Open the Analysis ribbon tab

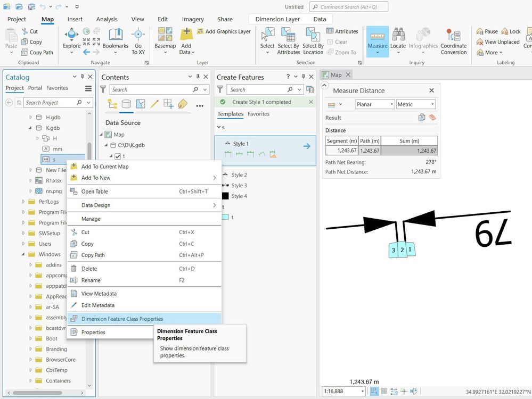[107, 19]
